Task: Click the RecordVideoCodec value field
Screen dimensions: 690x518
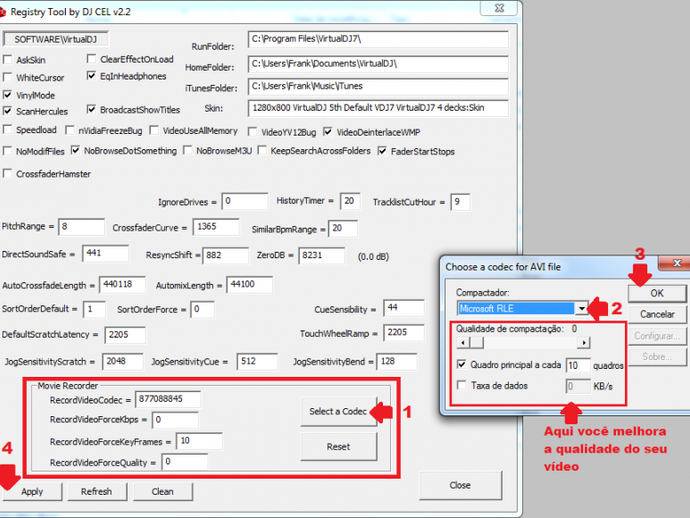Action: click(168, 399)
